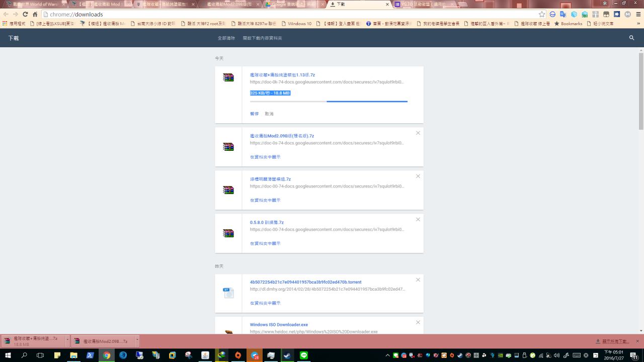Viewport: 644px width, 362px height.
Task: Reload the page with the refresh icon
Action: point(25,15)
